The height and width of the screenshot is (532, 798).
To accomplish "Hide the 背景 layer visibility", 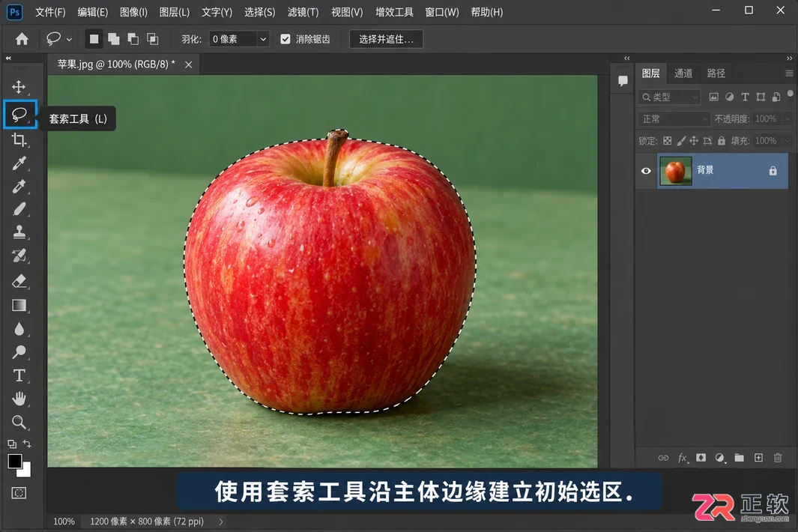I will click(x=646, y=171).
